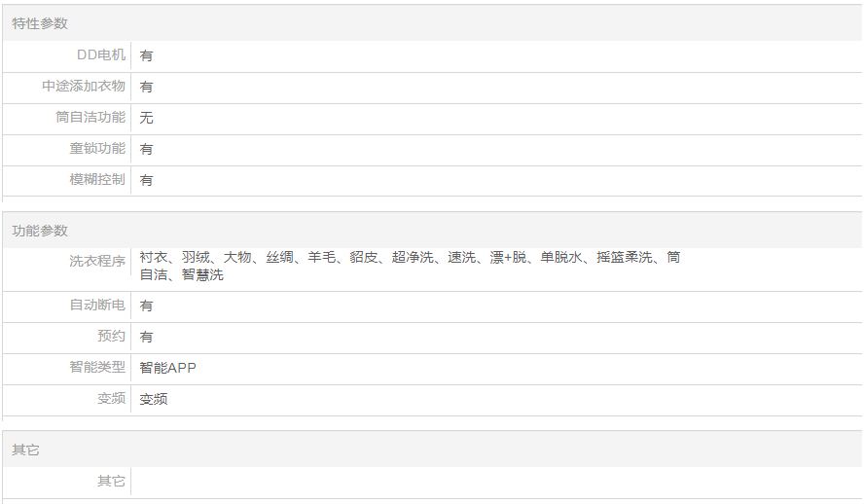865x504 pixels.
Task: Click the 有 value beside 模糊控制
Action: pos(146,180)
